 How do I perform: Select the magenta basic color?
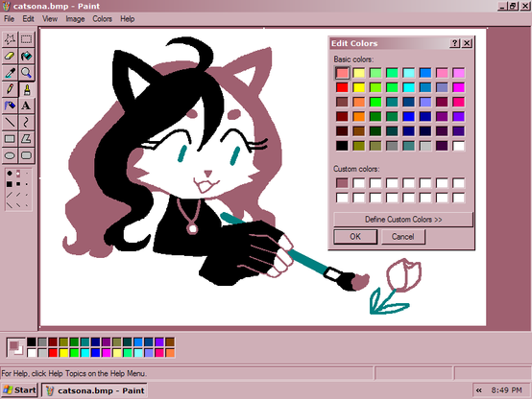coord(458,87)
